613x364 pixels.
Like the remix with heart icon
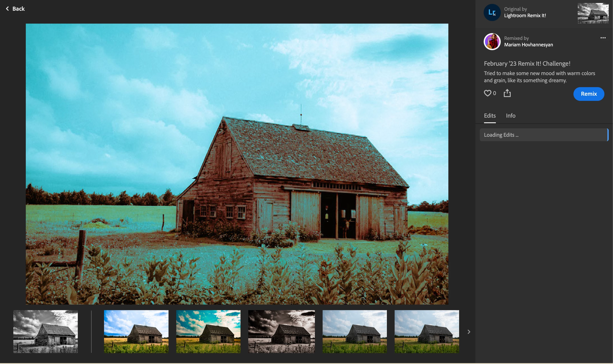[487, 93]
